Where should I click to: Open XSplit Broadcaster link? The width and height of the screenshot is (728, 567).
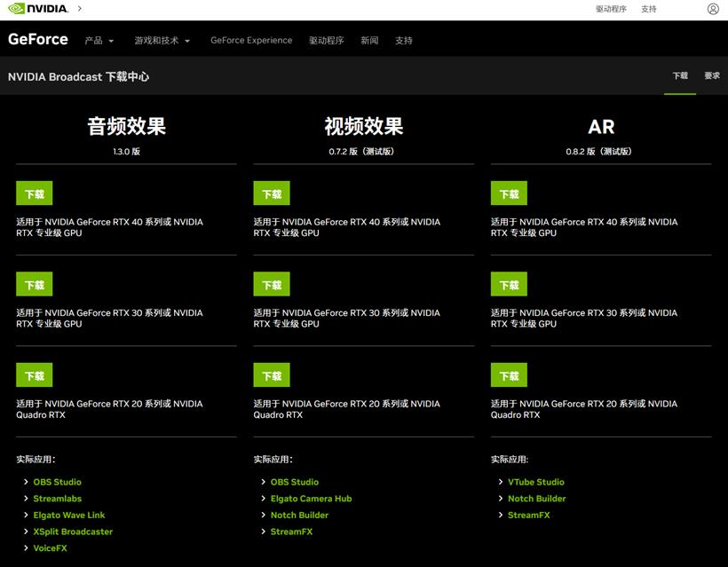coord(73,532)
